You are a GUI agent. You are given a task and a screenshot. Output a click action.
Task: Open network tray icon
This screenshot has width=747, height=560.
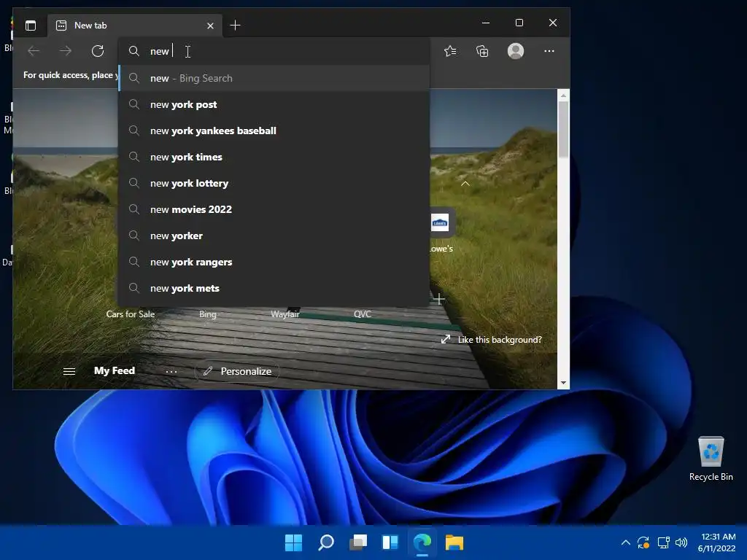tap(663, 542)
